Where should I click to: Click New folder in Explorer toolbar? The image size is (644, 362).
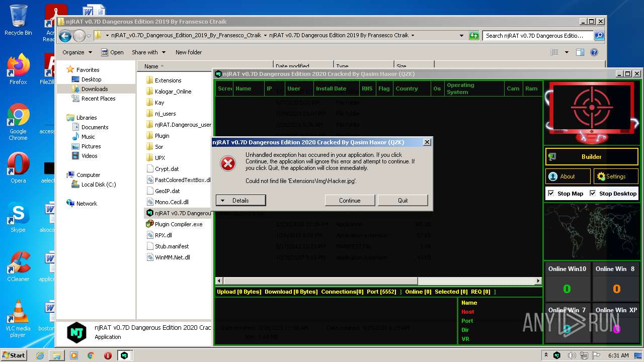[x=189, y=52]
